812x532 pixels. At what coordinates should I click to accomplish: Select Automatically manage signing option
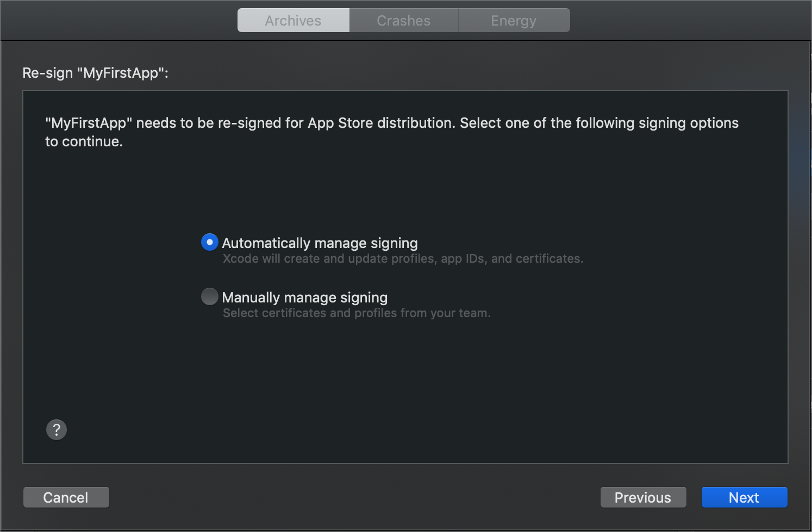[210, 242]
